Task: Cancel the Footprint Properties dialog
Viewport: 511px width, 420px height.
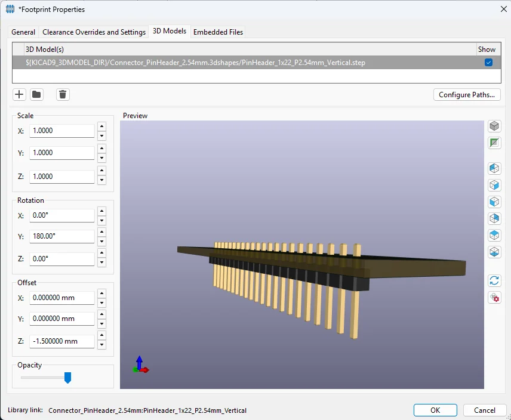Action: (x=485, y=410)
